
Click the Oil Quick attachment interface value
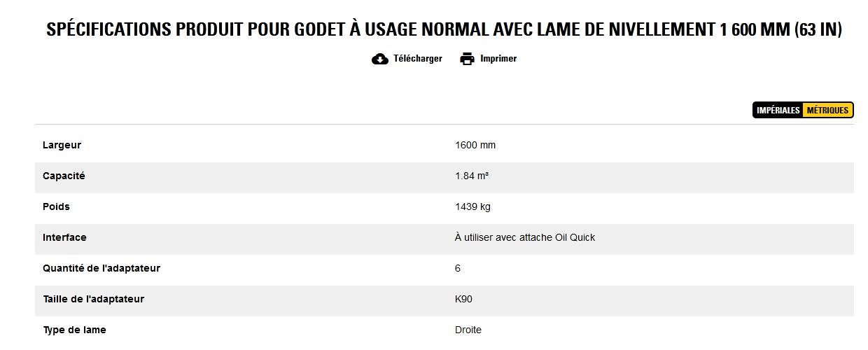(x=525, y=238)
